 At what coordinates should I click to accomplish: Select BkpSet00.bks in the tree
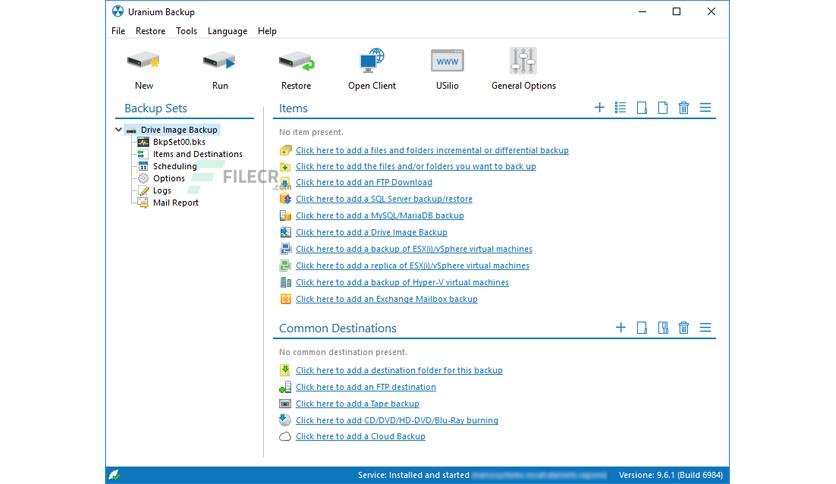coord(179,142)
